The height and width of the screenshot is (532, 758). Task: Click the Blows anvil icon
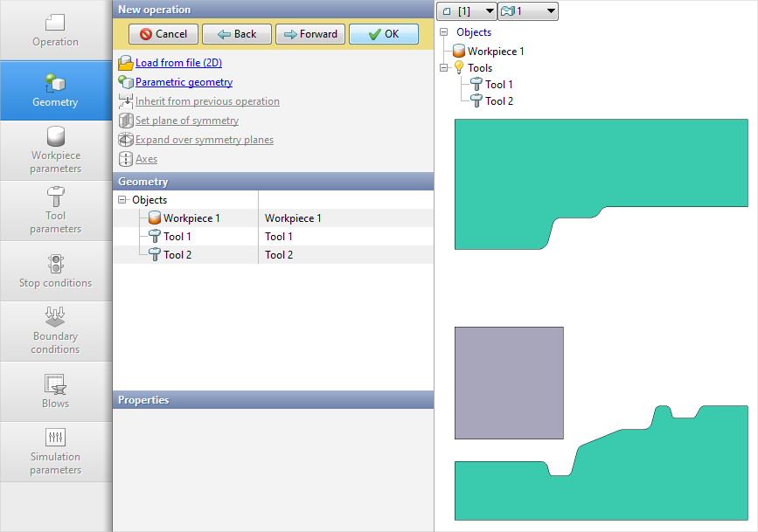click(55, 383)
